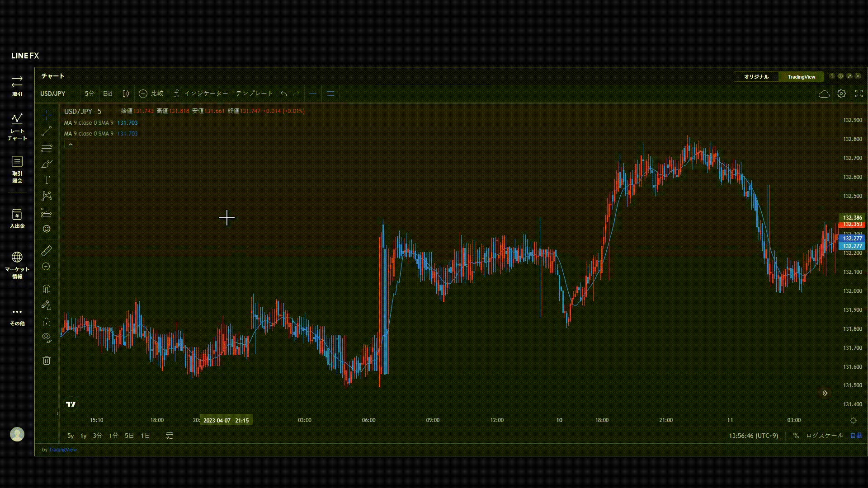Open chart settings gear icon
868x488 pixels.
(x=841, y=94)
